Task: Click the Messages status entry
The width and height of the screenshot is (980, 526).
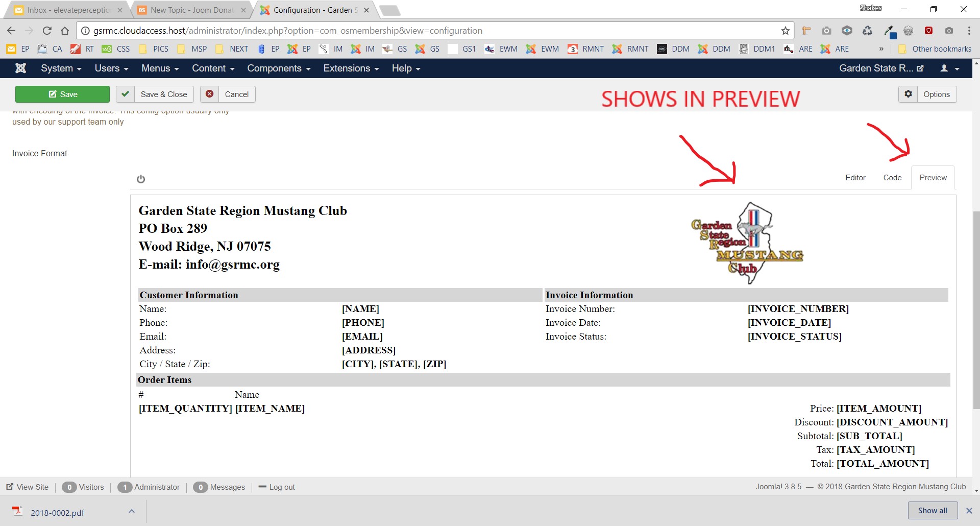Action: [x=219, y=487]
